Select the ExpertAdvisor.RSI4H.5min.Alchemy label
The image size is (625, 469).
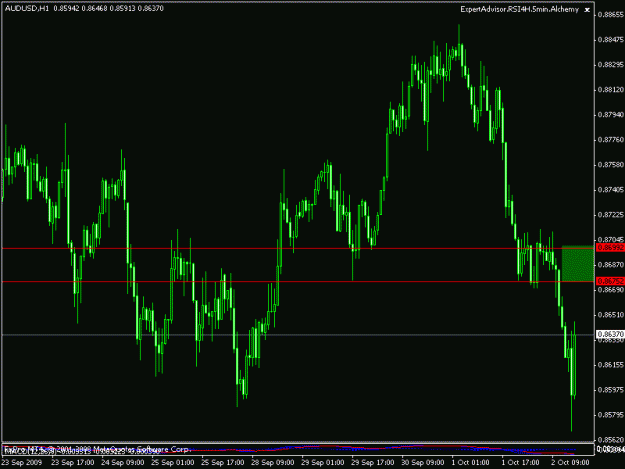point(519,9)
